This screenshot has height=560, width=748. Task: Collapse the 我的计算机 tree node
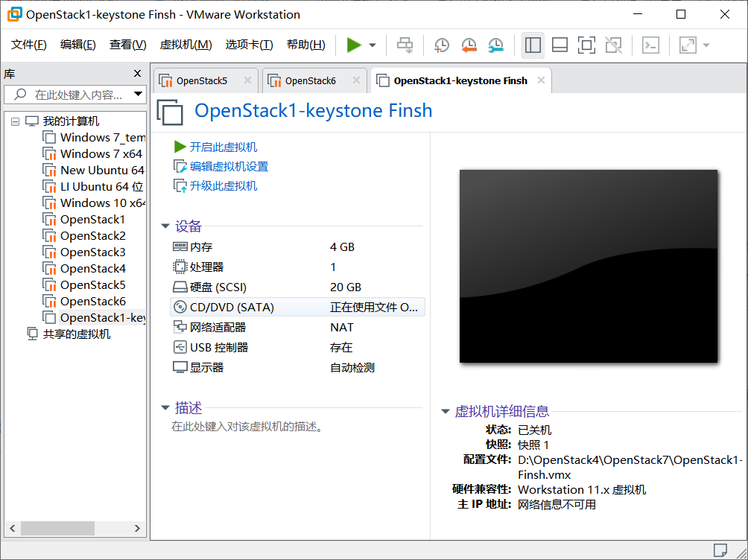click(x=15, y=121)
